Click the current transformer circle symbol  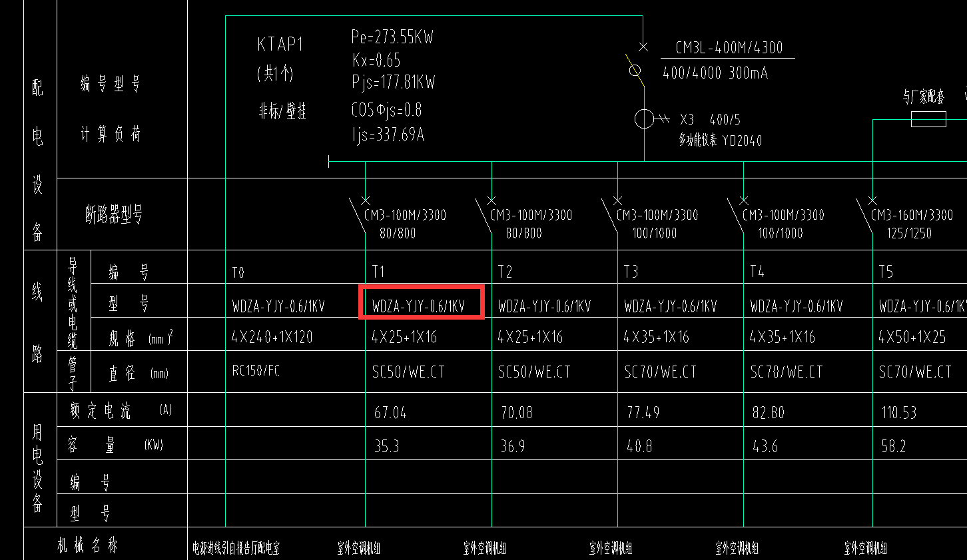point(644,119)
